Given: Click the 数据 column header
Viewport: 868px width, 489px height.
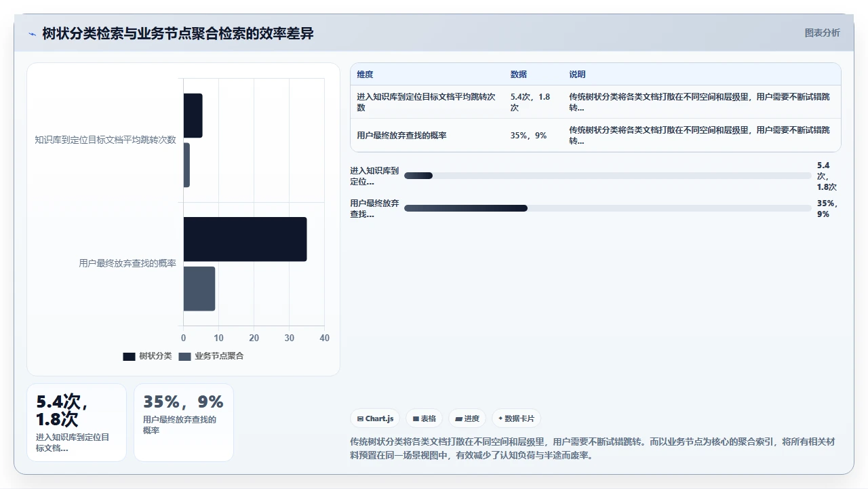Looking at the screenshot, I should tap(519, 75).
